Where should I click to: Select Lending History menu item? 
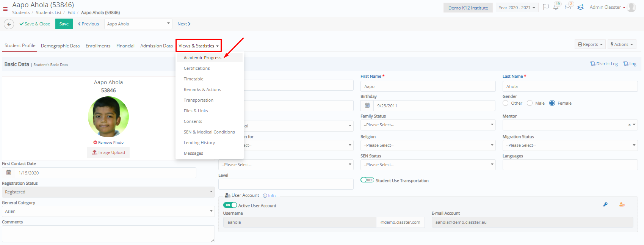[210, 143]
